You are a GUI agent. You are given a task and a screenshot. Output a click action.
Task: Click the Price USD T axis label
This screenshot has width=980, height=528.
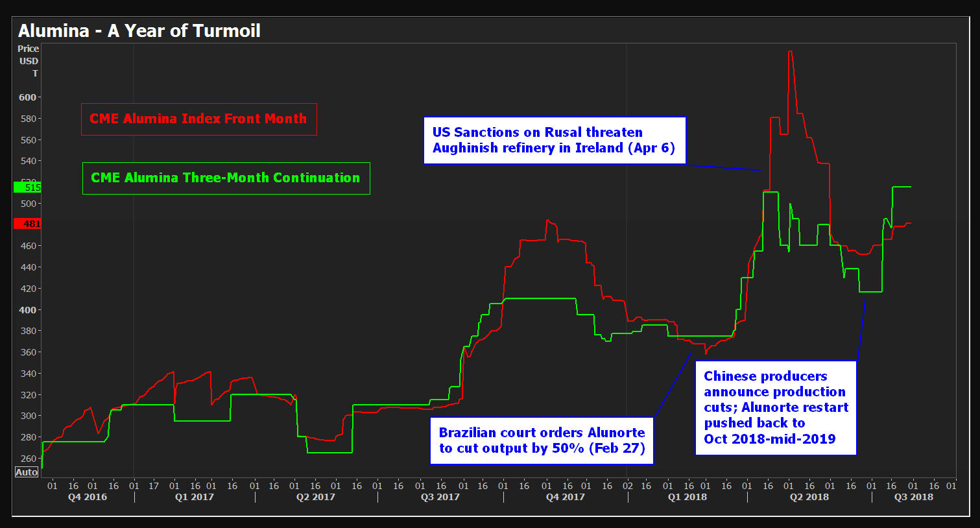(29, 61)
